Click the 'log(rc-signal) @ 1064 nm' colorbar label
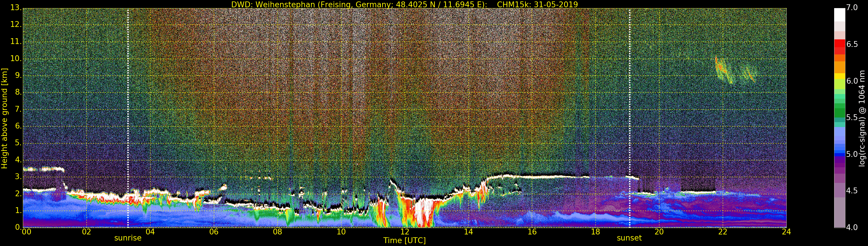 click(862, 118)
